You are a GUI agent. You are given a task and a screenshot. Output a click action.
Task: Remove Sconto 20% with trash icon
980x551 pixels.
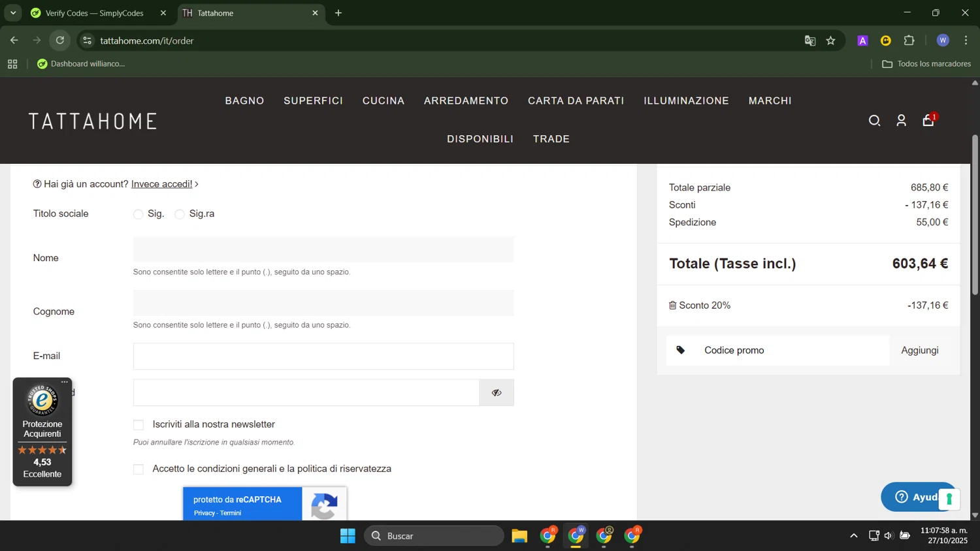(x=672, y=305)
